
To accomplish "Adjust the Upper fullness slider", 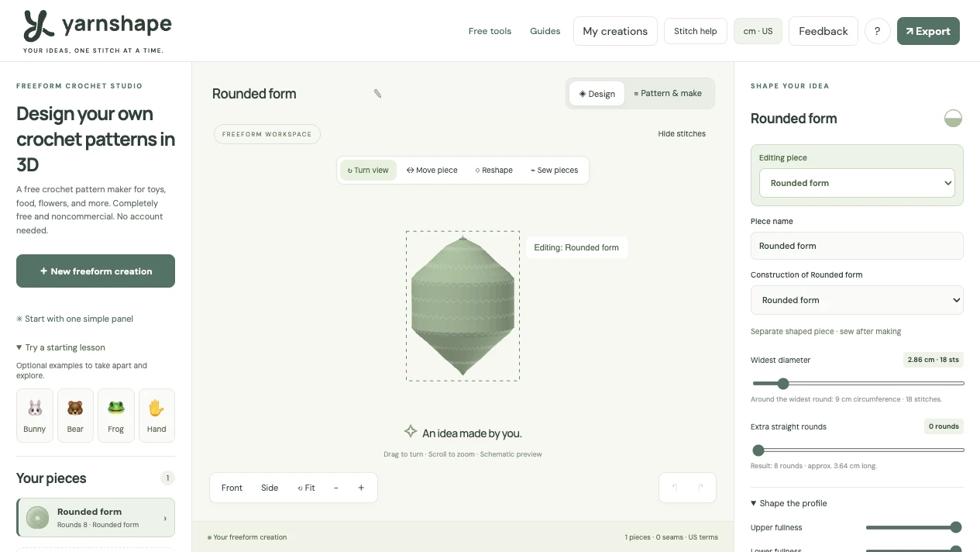I will click(x=913, y=527).
